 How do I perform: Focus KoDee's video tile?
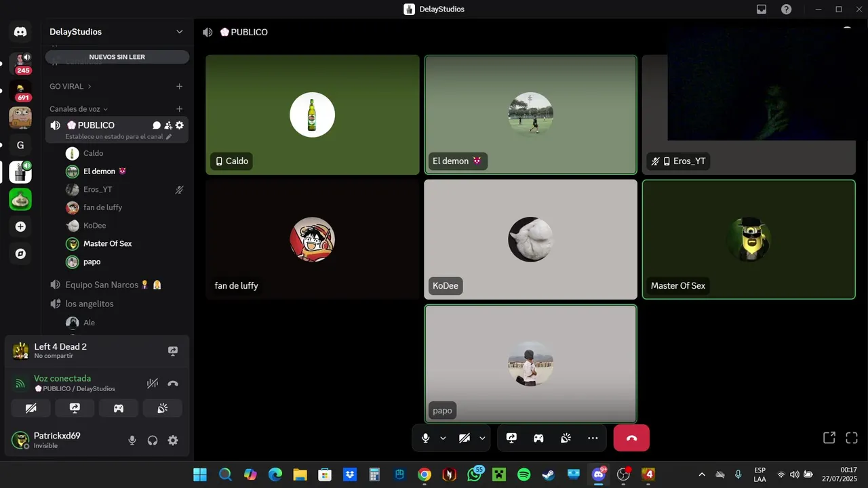click(x=530, y=239)
